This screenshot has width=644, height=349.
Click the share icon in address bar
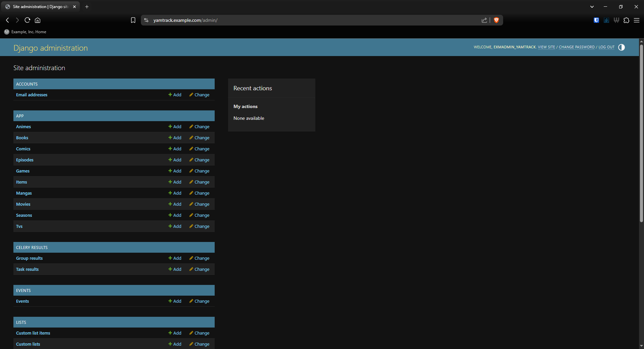(484, 20)
